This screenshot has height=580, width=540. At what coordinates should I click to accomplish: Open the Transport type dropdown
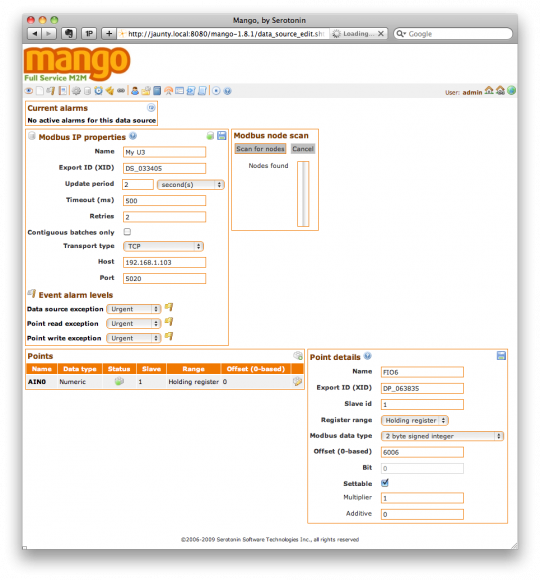[x=163, y=246]
